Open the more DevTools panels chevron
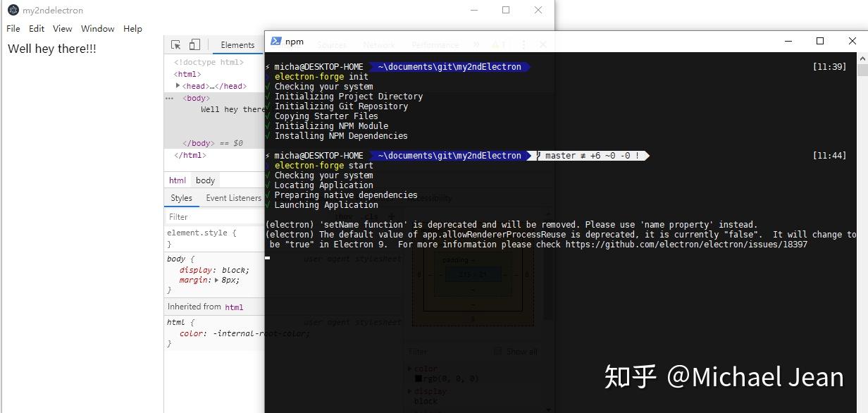 pos(475,44)
